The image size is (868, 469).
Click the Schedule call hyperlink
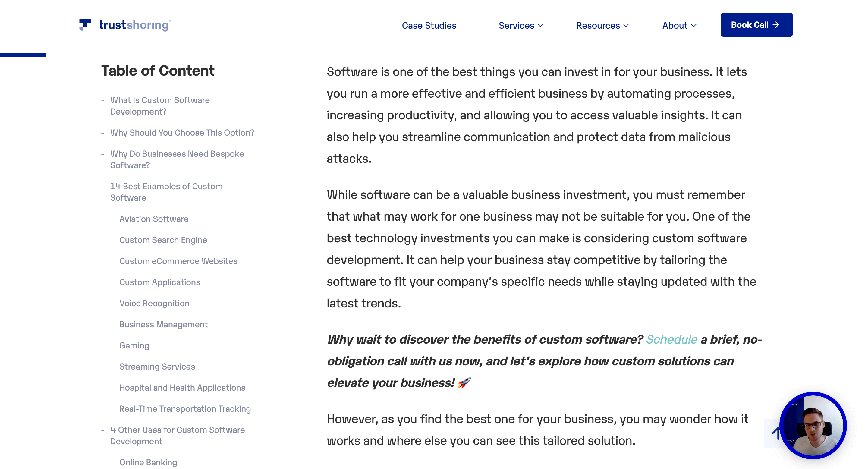[672, 338]
